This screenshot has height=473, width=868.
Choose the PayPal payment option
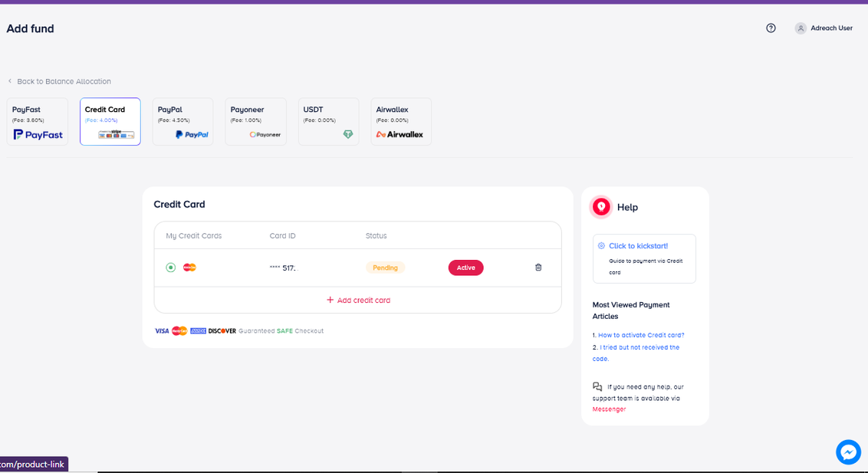pyautogui.click(x=182, y=122)
